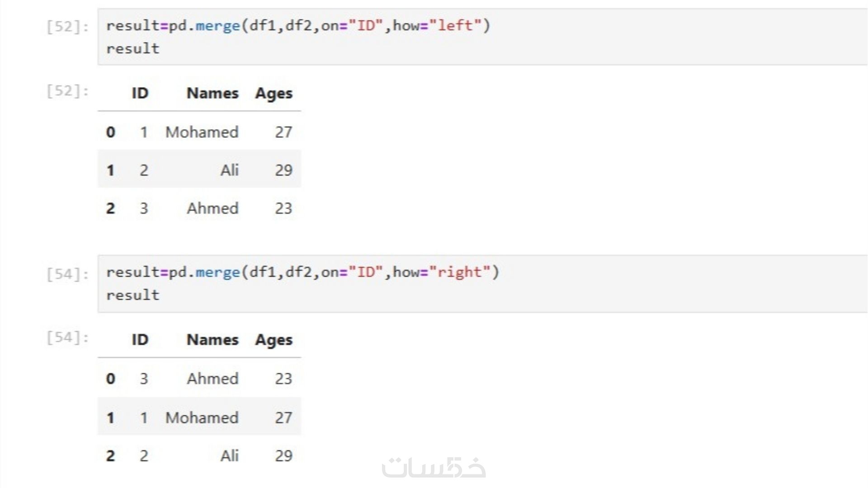The width and height of the screenshot is (868, 488).
Task: Click age value 29 in the left-merge table
Action: click(283, 170)
